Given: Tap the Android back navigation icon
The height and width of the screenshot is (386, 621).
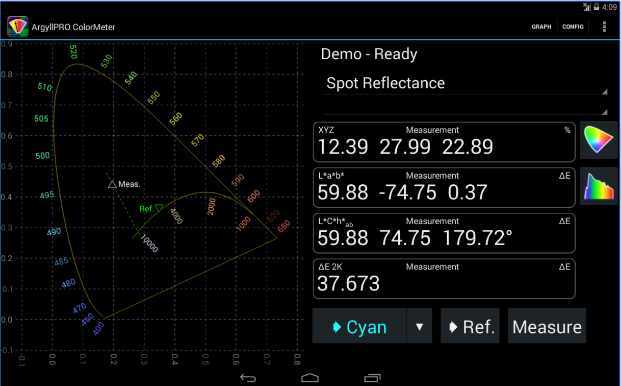Looking at the screenshot, I should click(248, 378).
